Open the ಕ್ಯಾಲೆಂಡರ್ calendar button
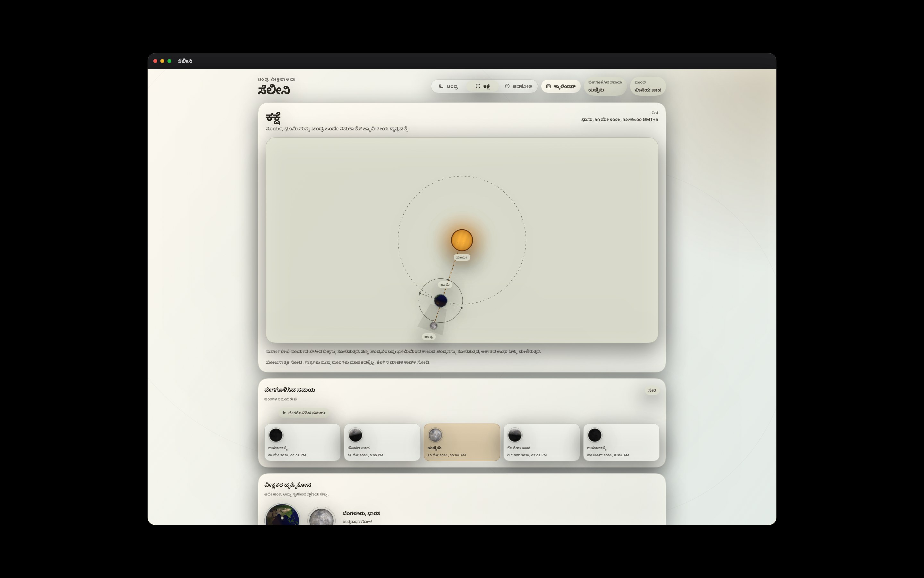The width and height of the screenshot is (924, 578). tap(560, 86)
